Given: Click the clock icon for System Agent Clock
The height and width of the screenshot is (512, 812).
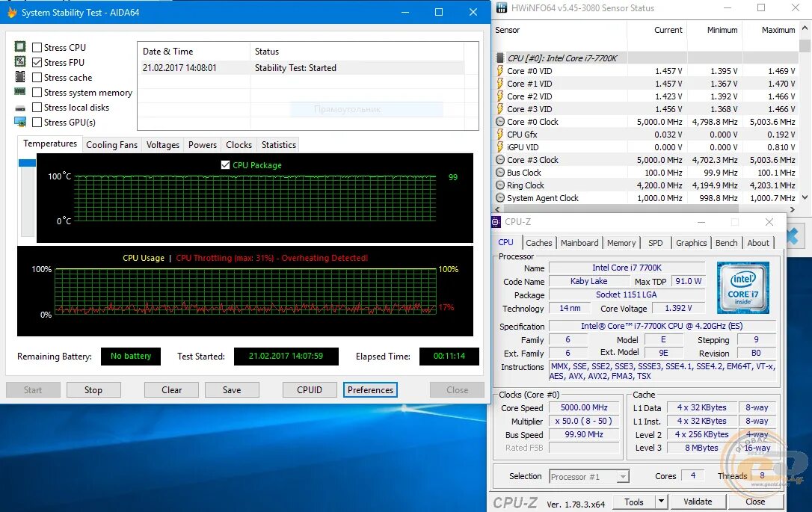Looking at the screenshot, I should (x=499, y=198).
